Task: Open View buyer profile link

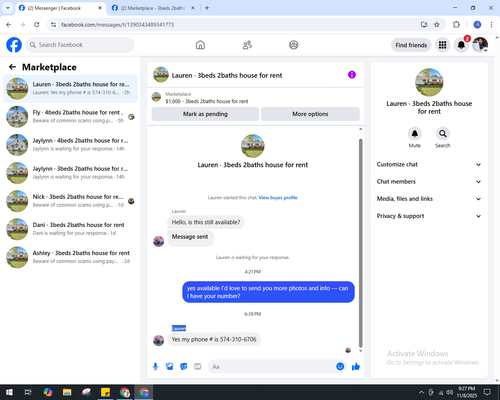Action: click(278, 198)
